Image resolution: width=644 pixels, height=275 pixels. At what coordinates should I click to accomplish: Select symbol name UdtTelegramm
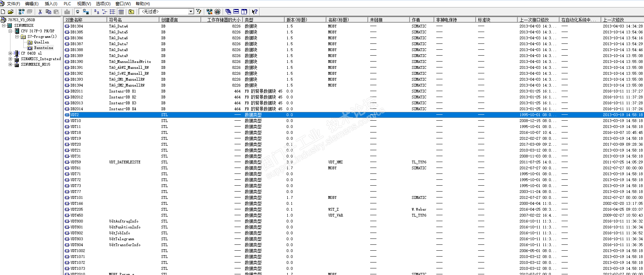(x=121, y=239)
